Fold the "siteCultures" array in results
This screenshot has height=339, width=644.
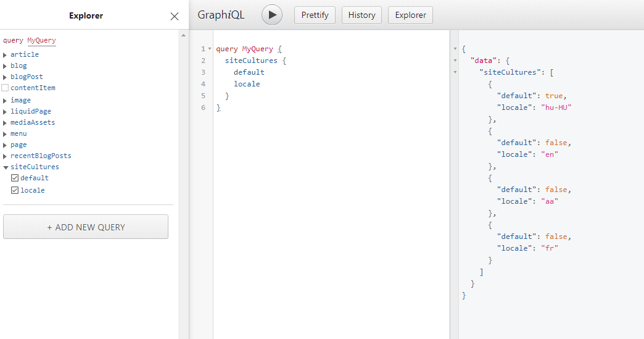click(455, 72)
